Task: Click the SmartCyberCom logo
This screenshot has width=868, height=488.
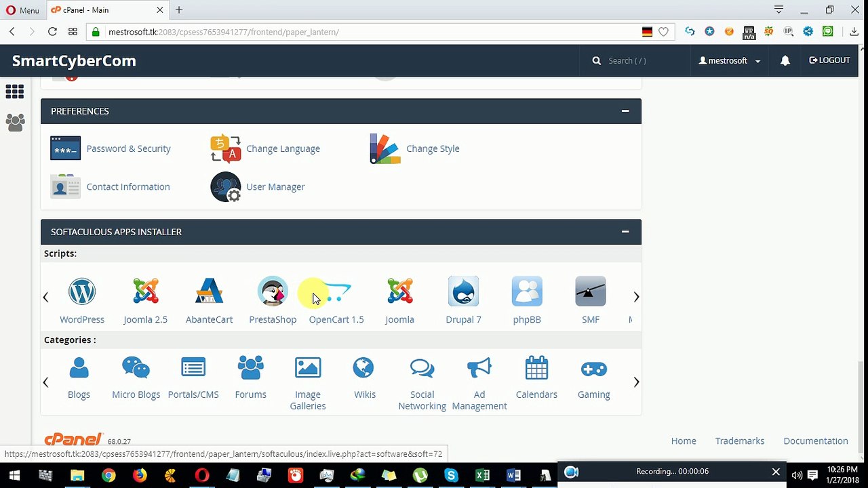Action: coord(74,60)
